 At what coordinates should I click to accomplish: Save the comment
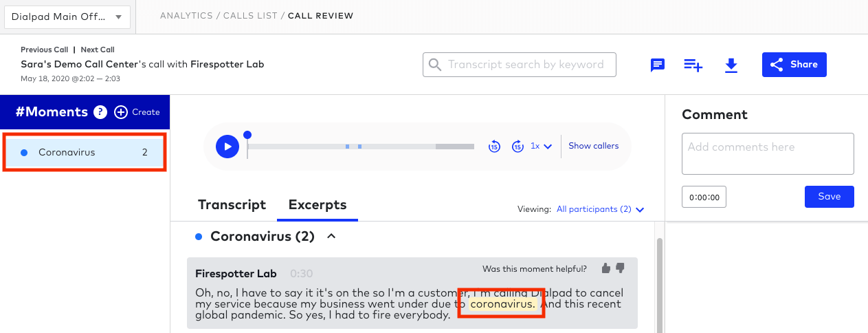[x=829, y=197]
